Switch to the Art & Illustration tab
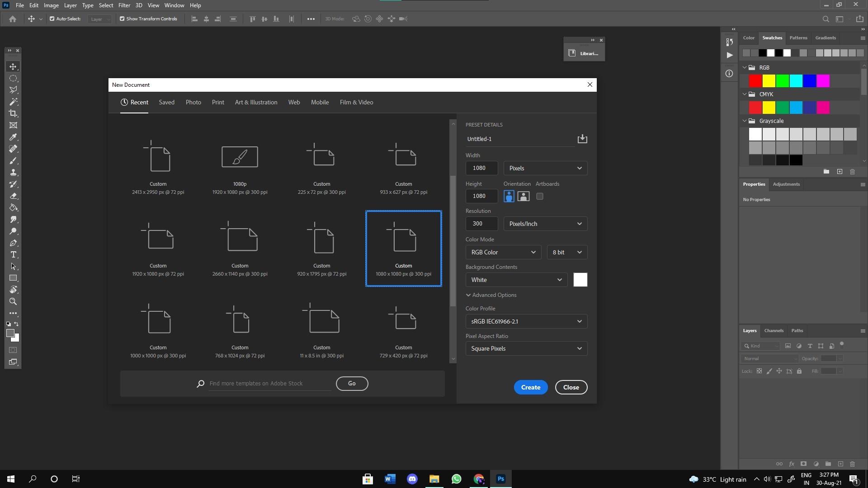Screen dimensions: 868x488 coord(256,103)
